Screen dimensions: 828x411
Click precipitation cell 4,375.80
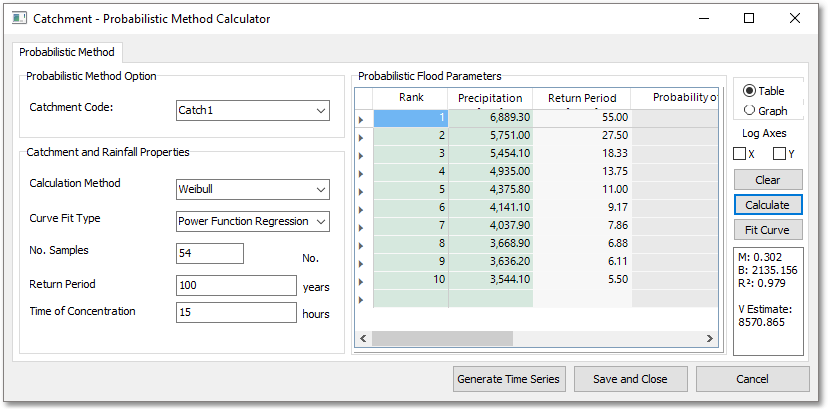click(x=491, y=189)
